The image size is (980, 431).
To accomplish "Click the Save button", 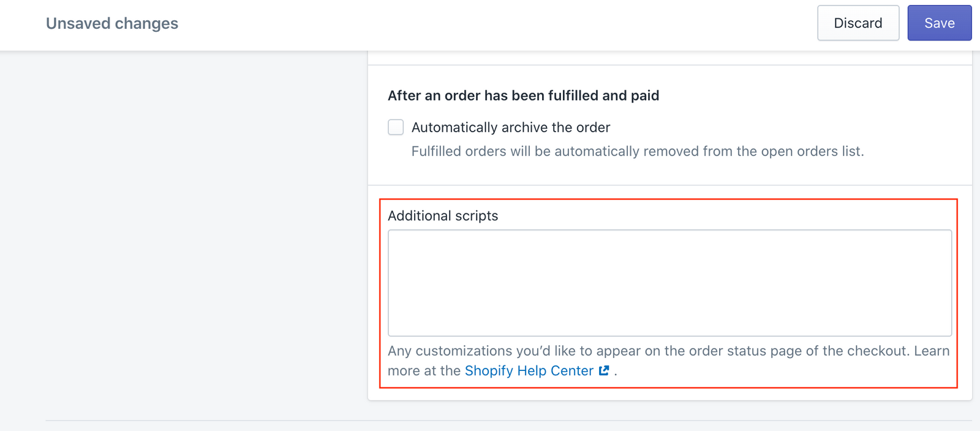I will [x=939, y=23].
